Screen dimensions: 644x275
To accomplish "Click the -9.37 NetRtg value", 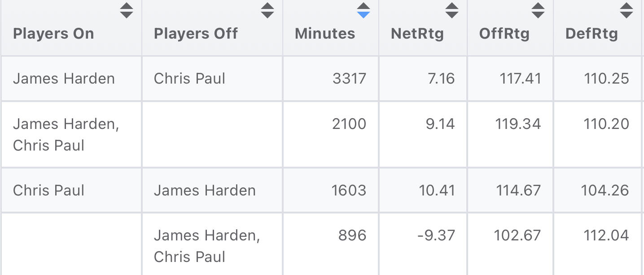I will [436, 235].
